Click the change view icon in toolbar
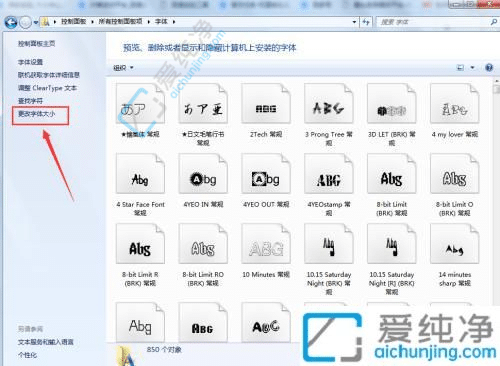This screenshot has width=500, height=366. (x=460, y=68)
